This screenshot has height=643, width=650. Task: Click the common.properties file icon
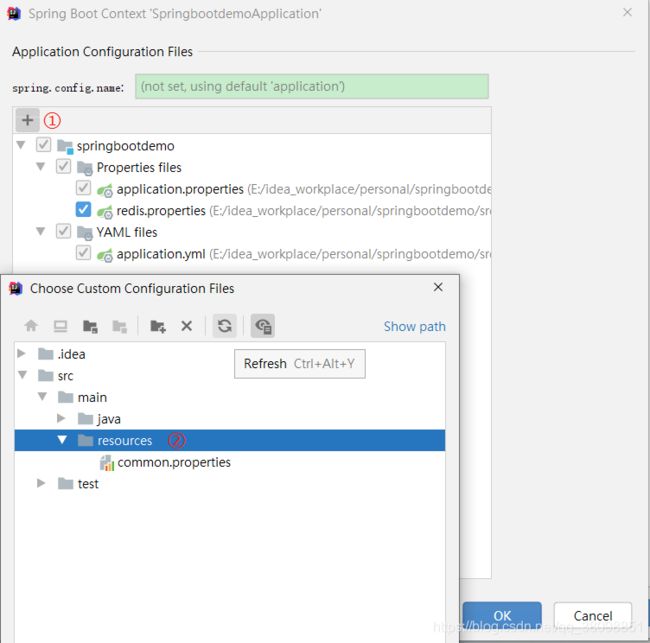[107, 463]
